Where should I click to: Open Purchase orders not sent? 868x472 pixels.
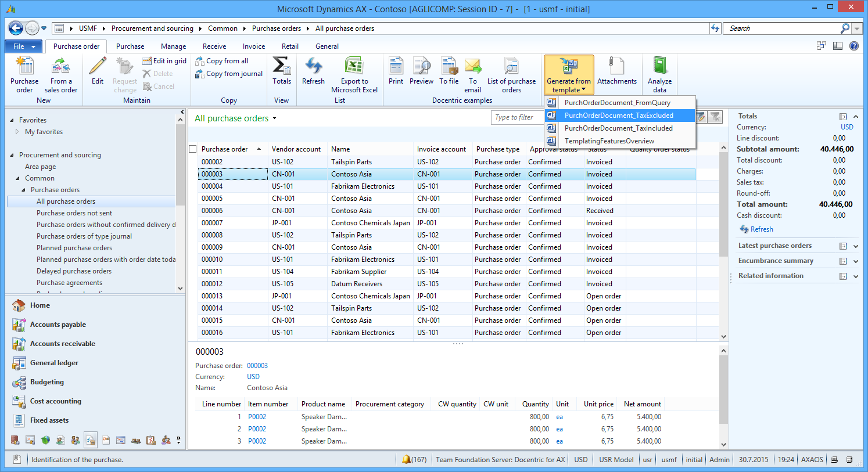pos(74,213)
